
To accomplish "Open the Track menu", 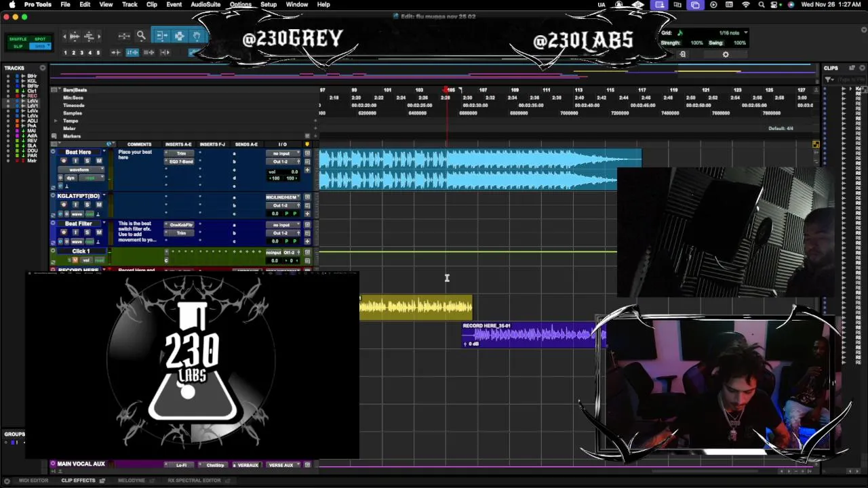I will [x=130, y=5].
